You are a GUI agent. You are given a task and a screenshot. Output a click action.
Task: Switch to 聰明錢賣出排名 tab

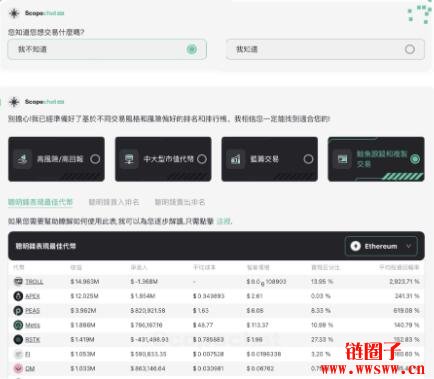coord(180,202)
